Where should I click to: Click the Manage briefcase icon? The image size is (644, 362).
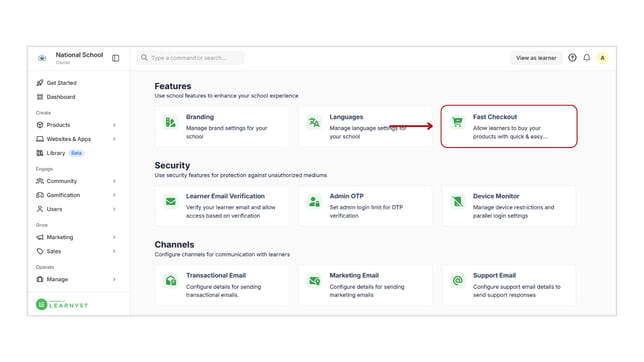click(x=40, y=279)
